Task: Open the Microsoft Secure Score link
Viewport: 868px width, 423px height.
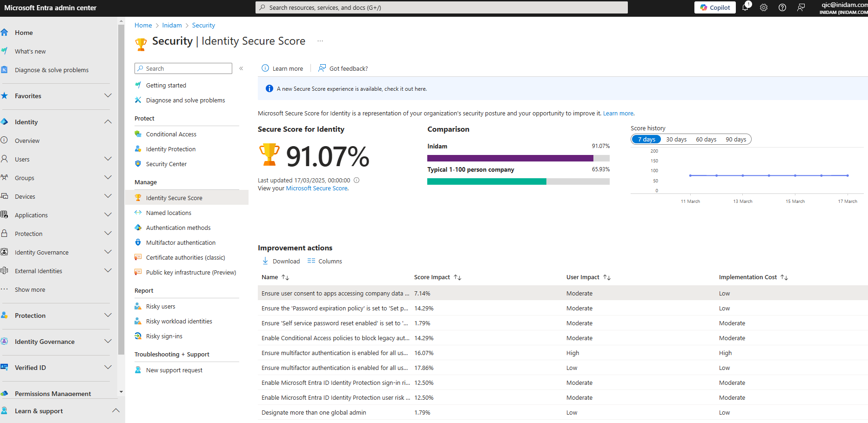Action: 316,188
